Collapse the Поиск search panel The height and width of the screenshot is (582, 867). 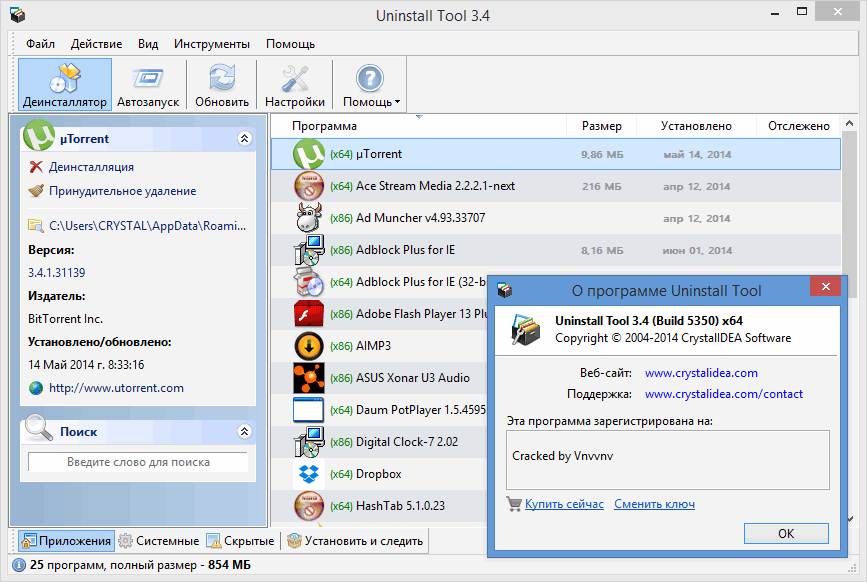pos(244,431)
